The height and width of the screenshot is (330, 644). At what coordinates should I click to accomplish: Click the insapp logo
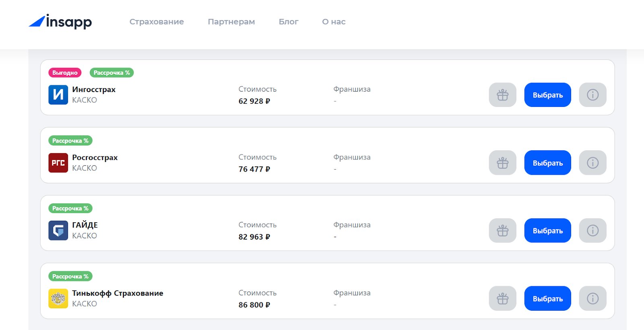pos(60,21)
